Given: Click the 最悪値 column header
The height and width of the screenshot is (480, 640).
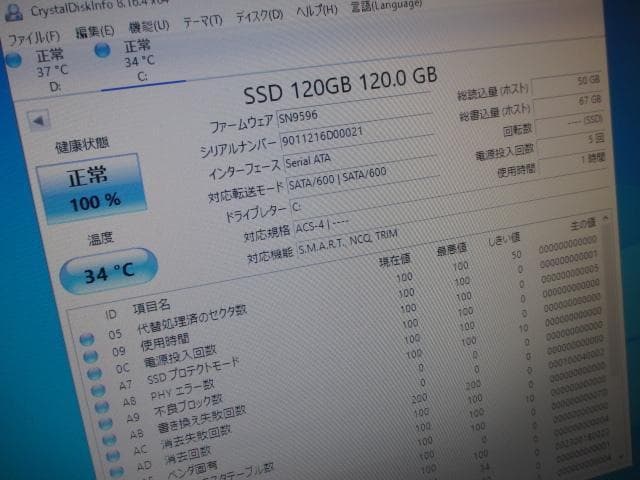Looking at the screenshot, I should click(451, 248).
